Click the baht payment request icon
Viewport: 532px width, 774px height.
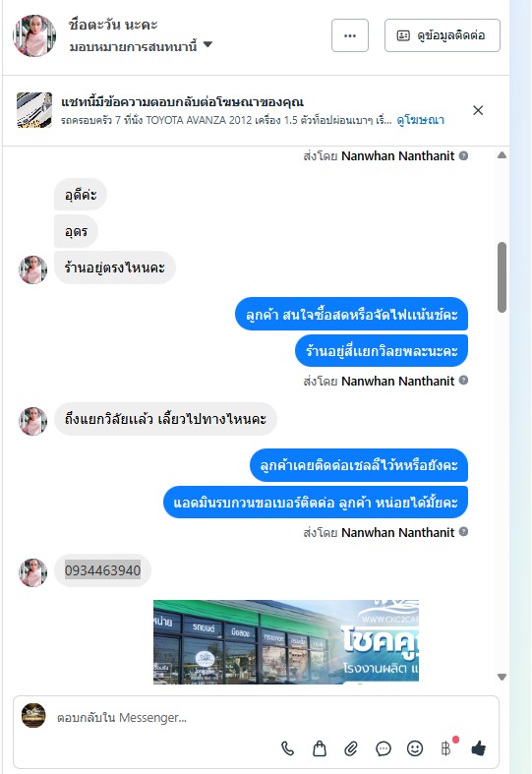[446, 748]
